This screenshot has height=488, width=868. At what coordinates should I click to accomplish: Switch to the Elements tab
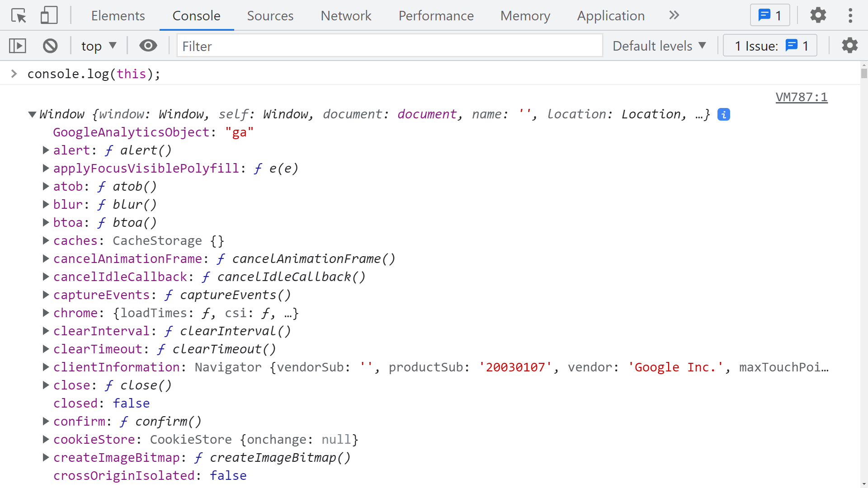tap(118, 16)
